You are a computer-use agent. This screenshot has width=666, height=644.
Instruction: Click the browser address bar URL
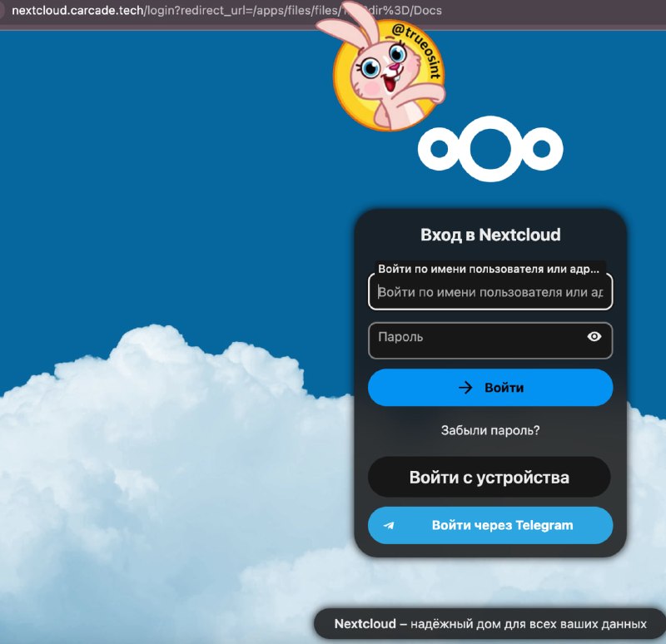tap(226, 10)
